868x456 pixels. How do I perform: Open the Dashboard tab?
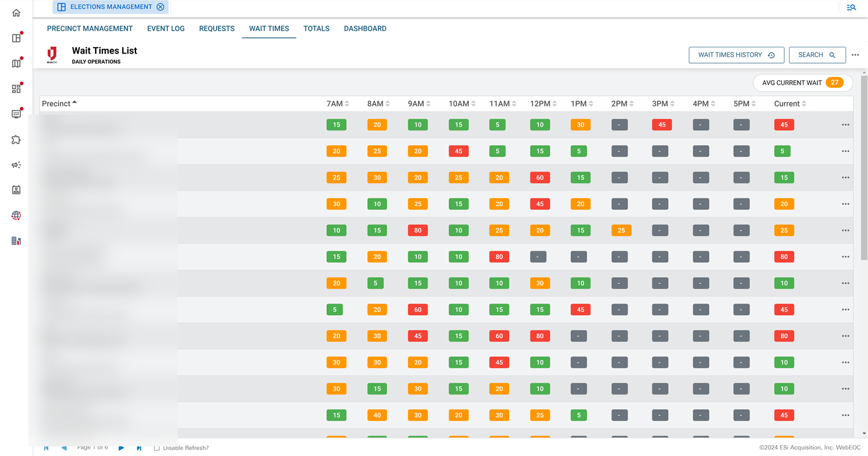(365, 28)
